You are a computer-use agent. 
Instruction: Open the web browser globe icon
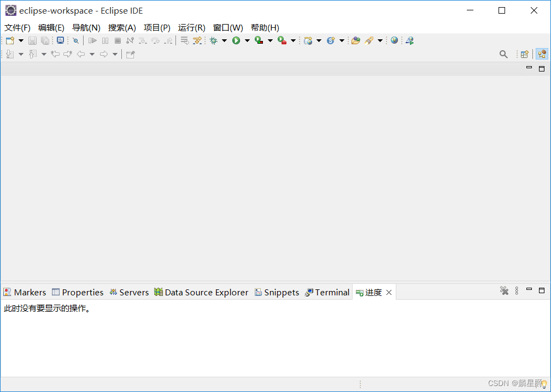(394, 40)
